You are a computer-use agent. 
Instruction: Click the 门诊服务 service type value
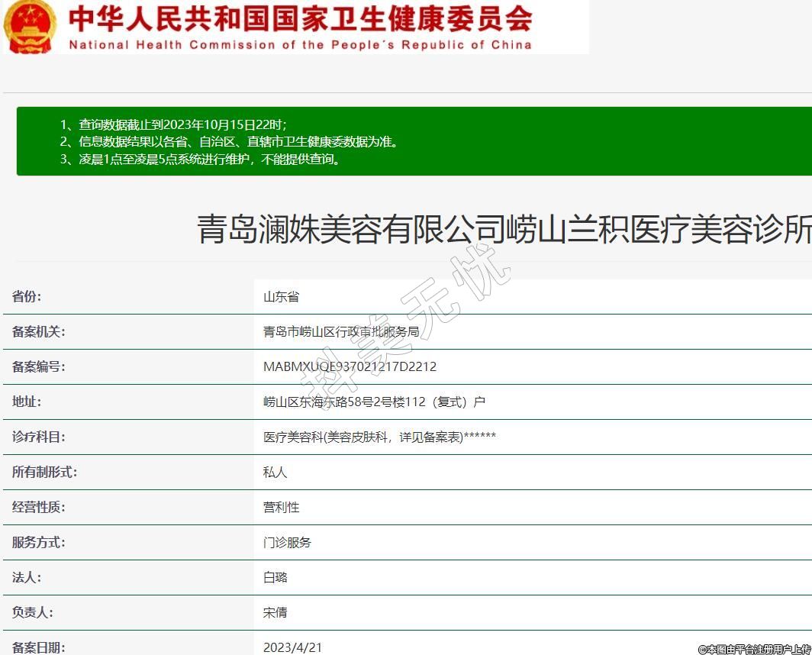[x=287, y=543]
